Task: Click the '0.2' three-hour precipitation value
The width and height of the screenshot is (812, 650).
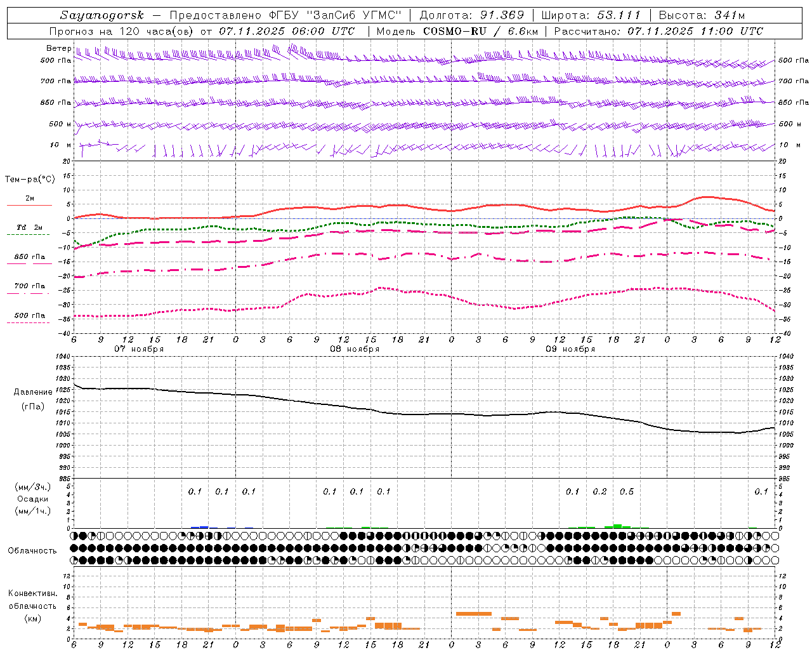Action: tap(599, 491)
